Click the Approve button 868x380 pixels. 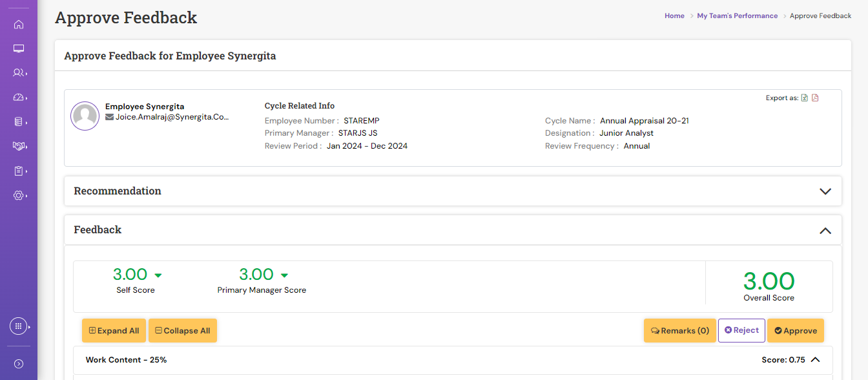(796, 330)
